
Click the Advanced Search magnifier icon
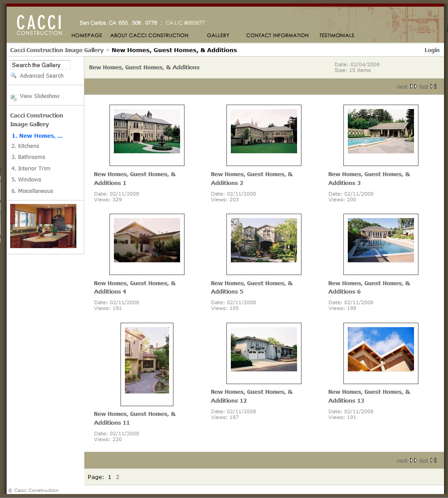coord(14,76)
